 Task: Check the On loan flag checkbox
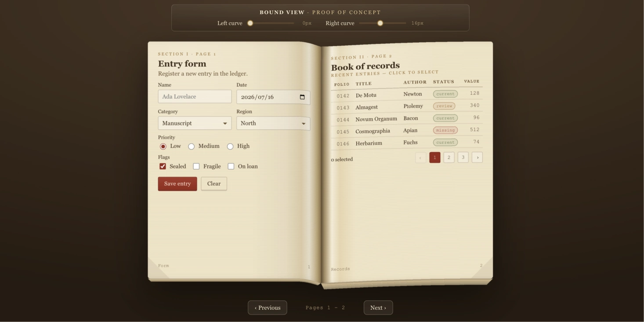[231, 166]
